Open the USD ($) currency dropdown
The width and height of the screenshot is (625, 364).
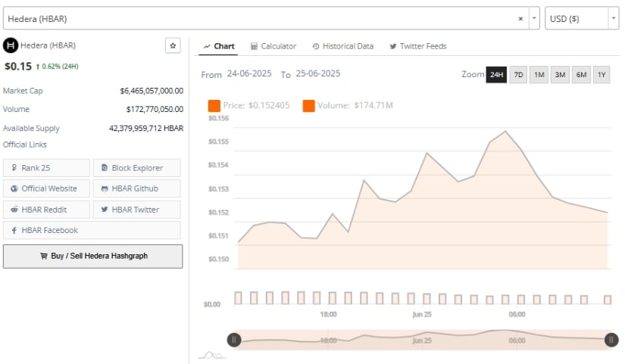[x=582, y=18]
